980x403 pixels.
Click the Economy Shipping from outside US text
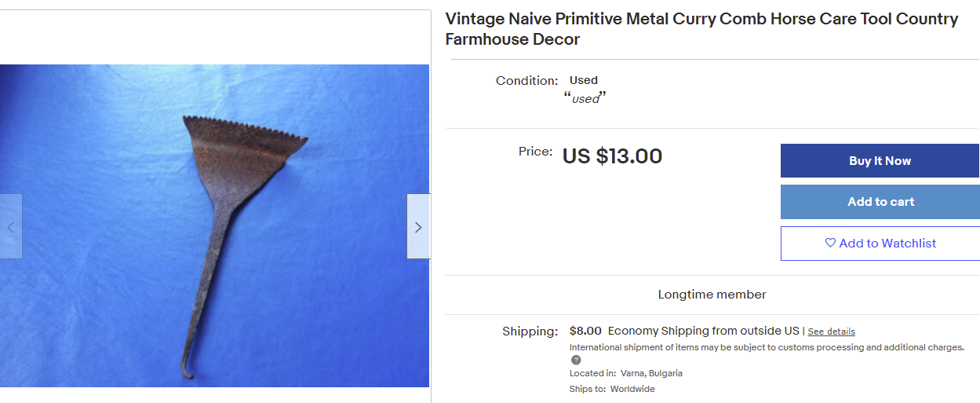703,331
